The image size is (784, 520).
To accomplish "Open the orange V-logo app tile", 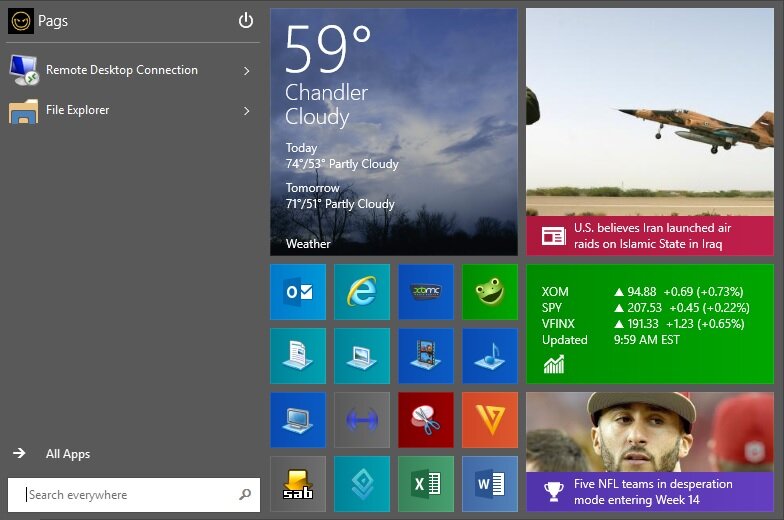I will click(490, 420).
